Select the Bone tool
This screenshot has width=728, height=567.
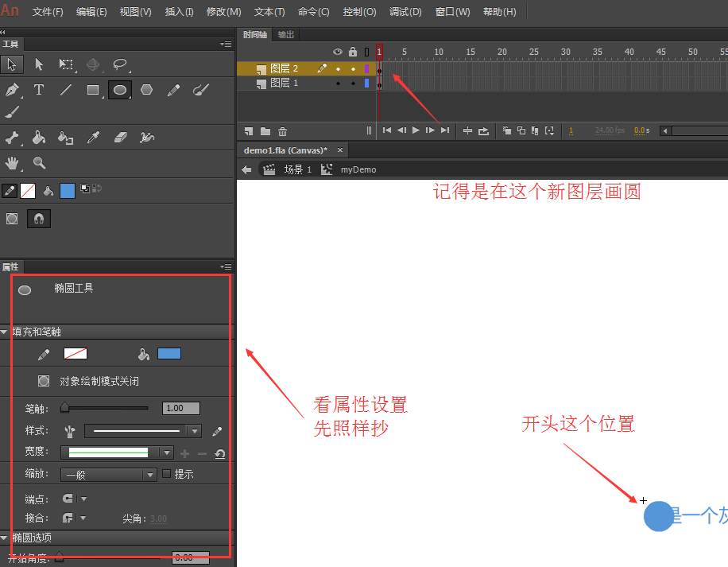pos(12,138)
